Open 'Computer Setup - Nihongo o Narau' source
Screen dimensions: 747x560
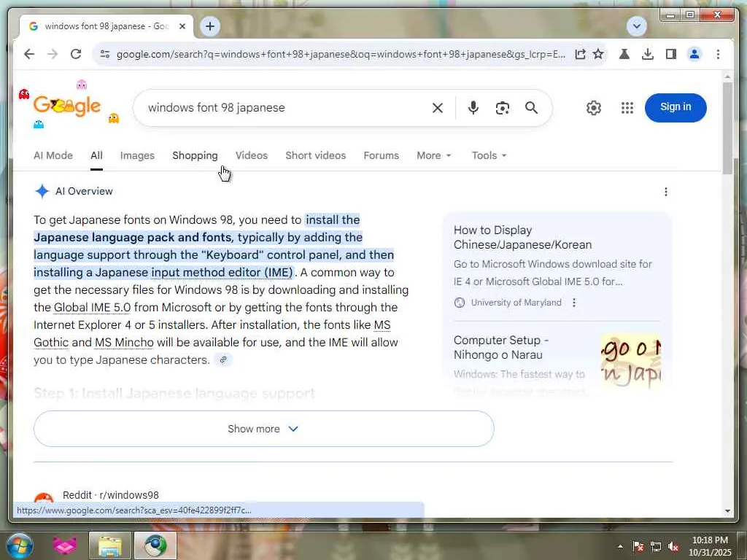[500, 347]
